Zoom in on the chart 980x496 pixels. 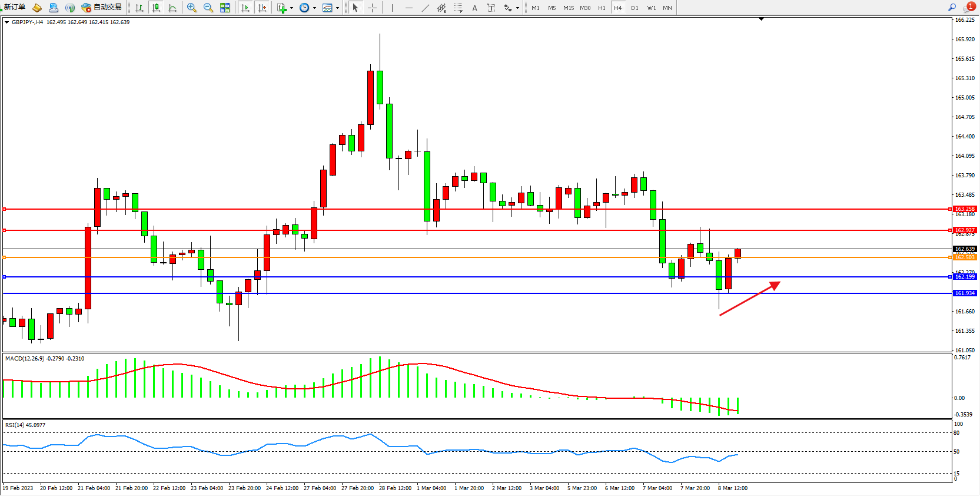(x=192, y=8)
